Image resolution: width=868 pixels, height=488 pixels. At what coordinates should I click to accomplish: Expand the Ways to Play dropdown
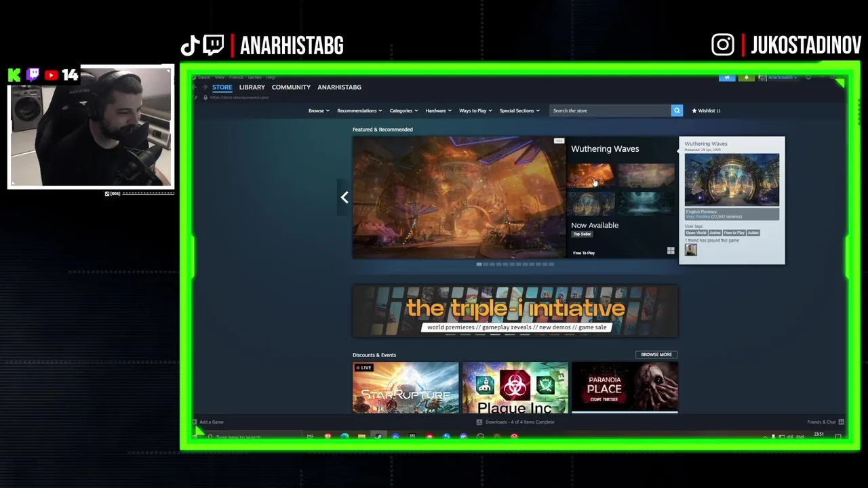coord(475,110)
